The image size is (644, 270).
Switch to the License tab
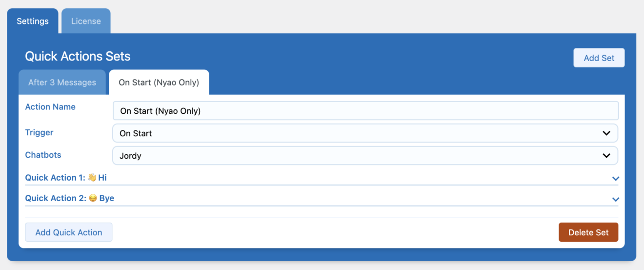[x=86, y=21]
